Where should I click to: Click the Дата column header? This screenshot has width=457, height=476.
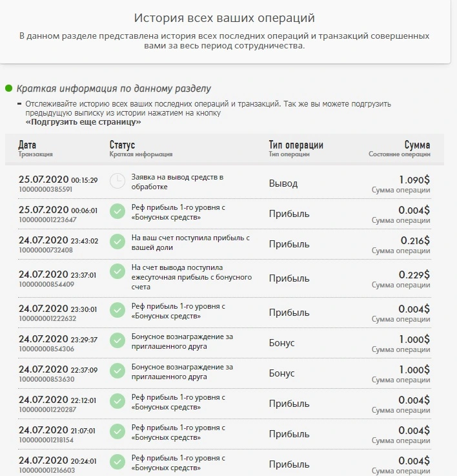pos(27,145)
